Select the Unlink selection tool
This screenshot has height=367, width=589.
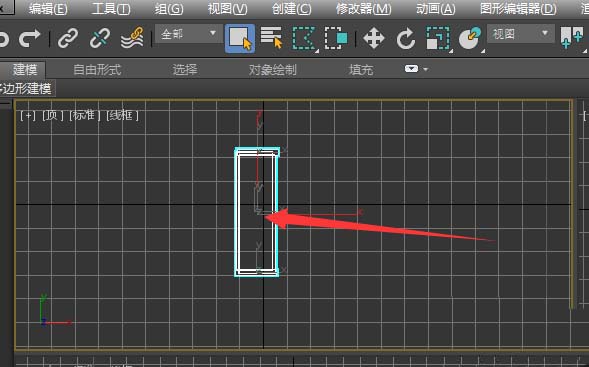pyautogui.click(x=100, y=38)
